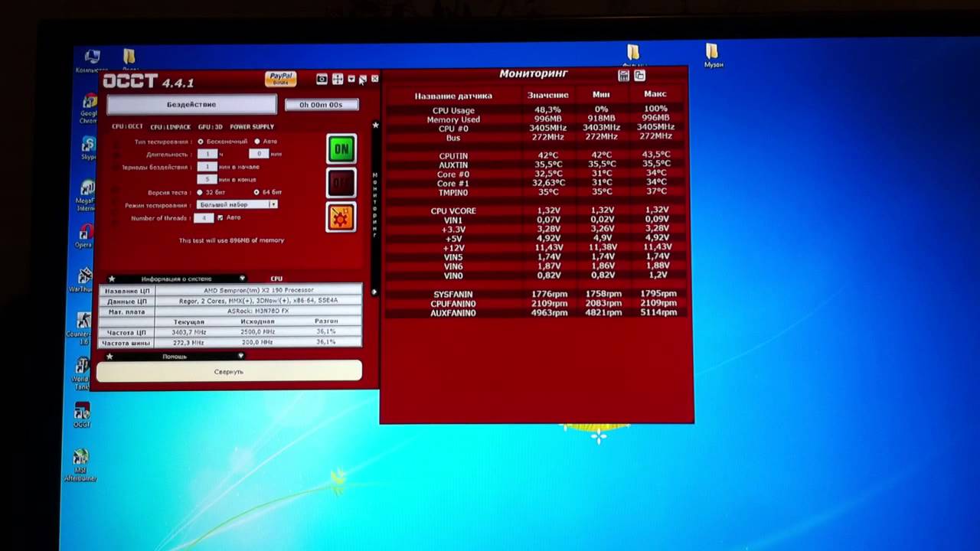Open the Музон folder on desktop

[x=713, y=56]
